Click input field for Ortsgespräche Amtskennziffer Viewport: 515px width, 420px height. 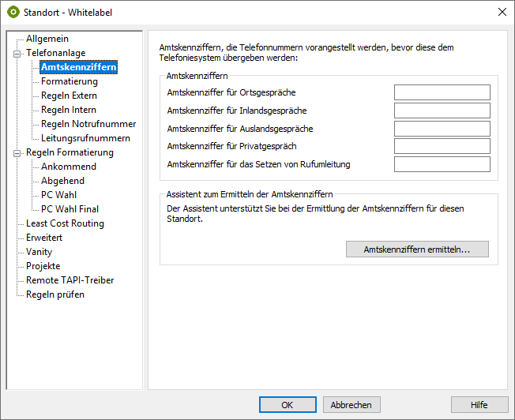pos(442,92)
